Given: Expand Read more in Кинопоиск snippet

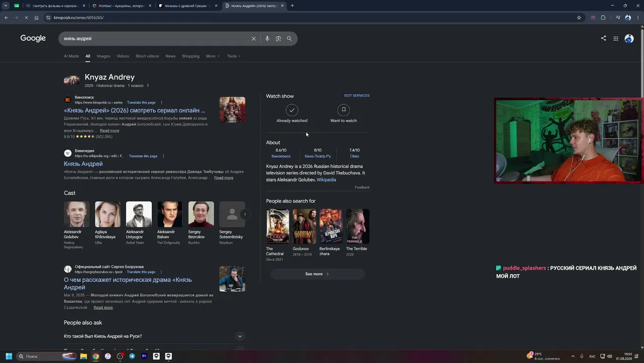Looking at the screenshot, I should coord(109,131).
